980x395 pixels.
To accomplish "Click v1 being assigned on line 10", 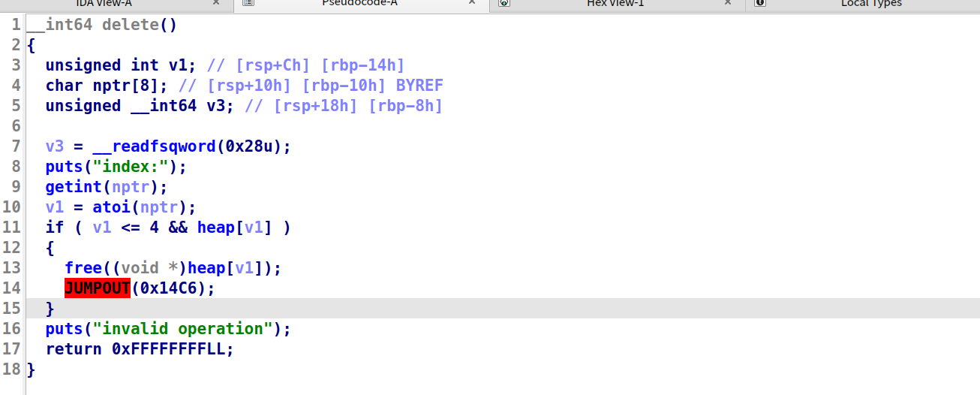I will [54, 207].
